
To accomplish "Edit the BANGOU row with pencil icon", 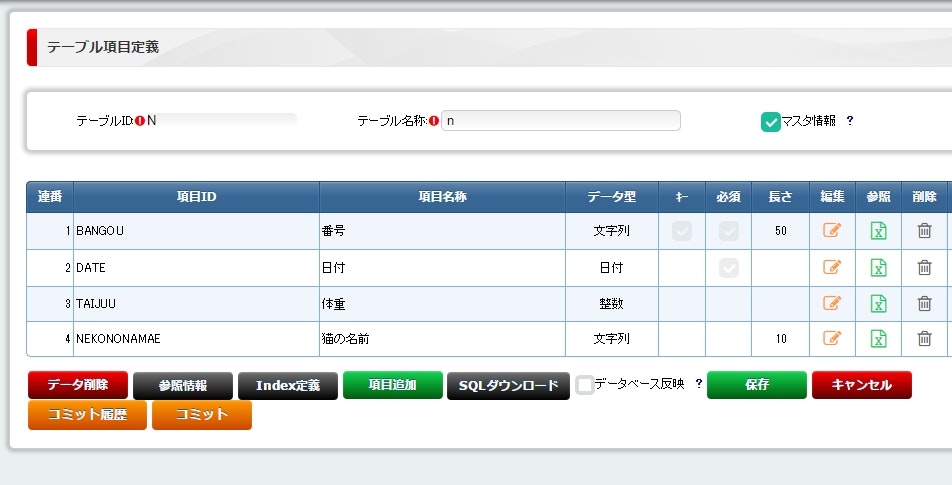I will (832, 230).
